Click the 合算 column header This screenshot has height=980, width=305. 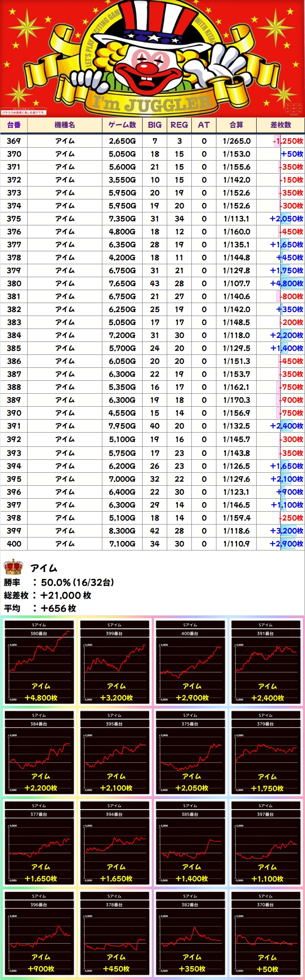(236, 125)
